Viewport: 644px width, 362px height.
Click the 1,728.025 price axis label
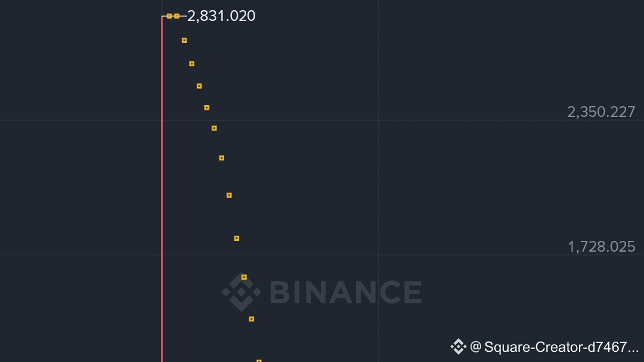coord(601,246)
